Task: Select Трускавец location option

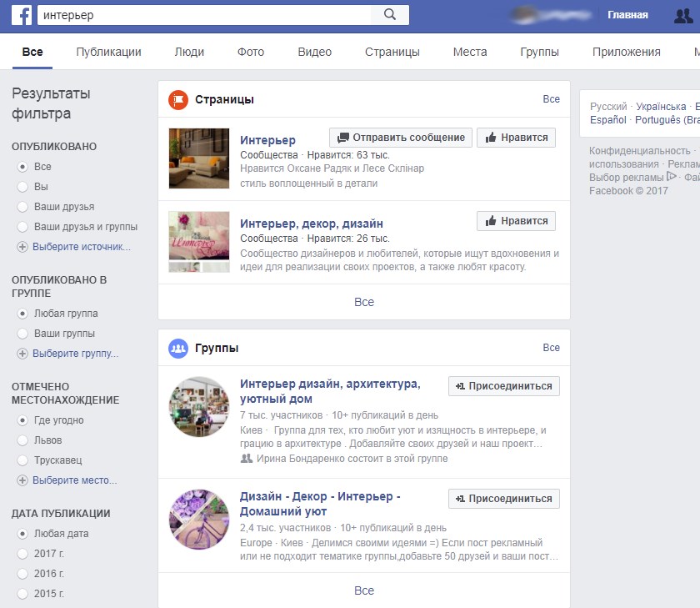Action: [22, 460]
